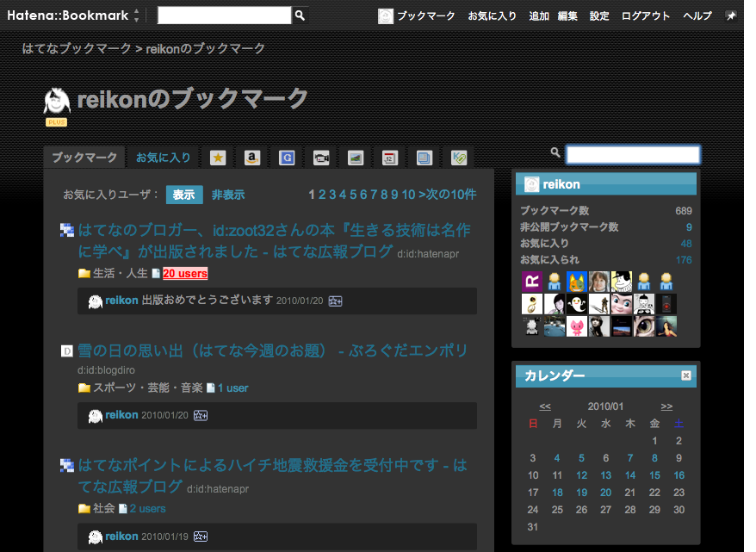756x552 pixels.
Task: Open ヘルプ in top menu
Action: coord(697,16)
